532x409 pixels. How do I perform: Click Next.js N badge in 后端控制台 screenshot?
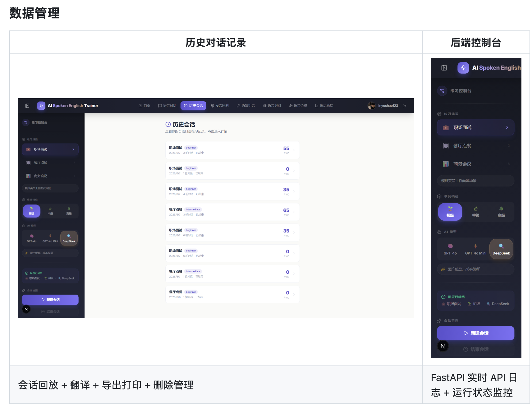point(443,346)
